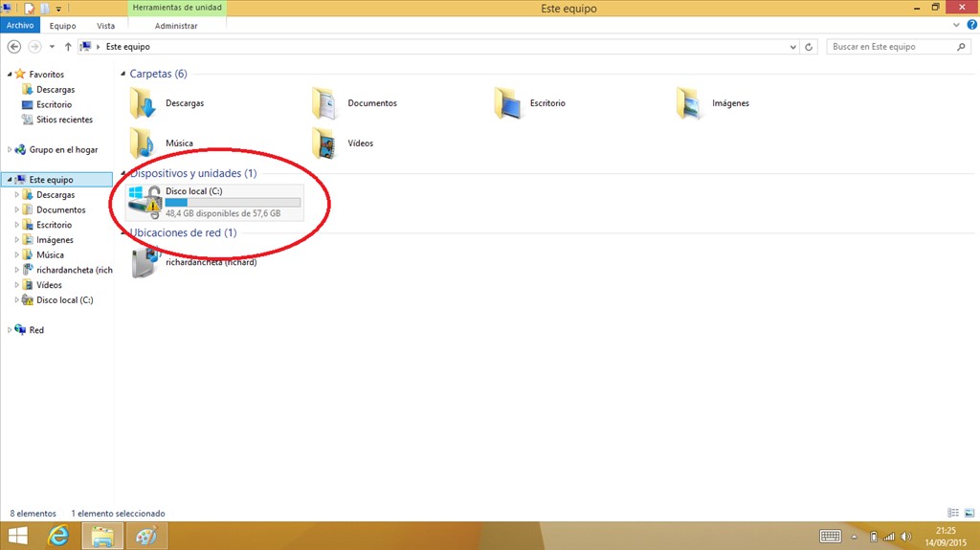Open the Documentos folder icon

[325, 103]
